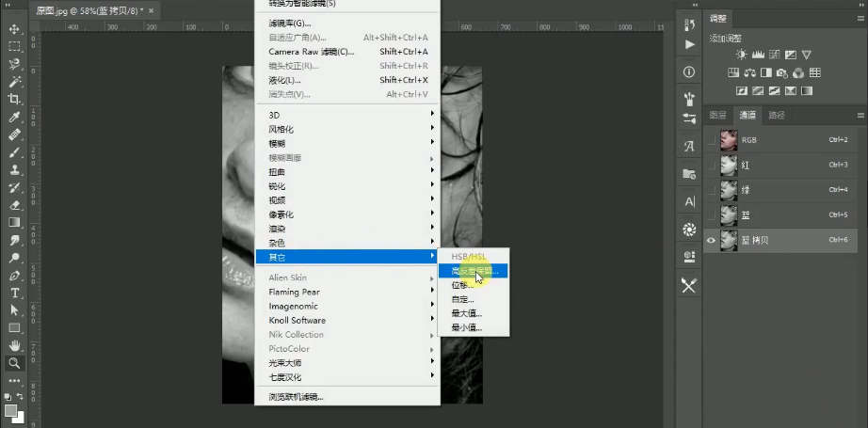868x428 pixels.
Task: Swap foreground and background colors
Action: tap(21, 397)
